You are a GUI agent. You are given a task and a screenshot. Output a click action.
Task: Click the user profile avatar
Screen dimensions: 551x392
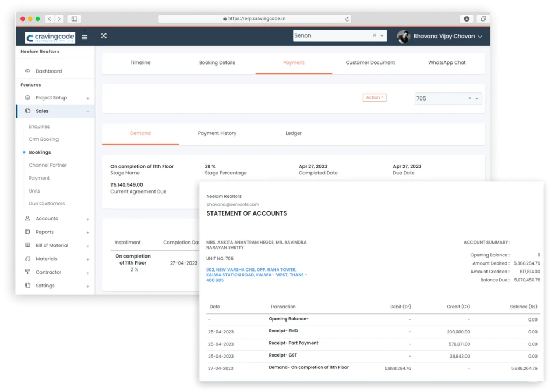tap(403, 37)
